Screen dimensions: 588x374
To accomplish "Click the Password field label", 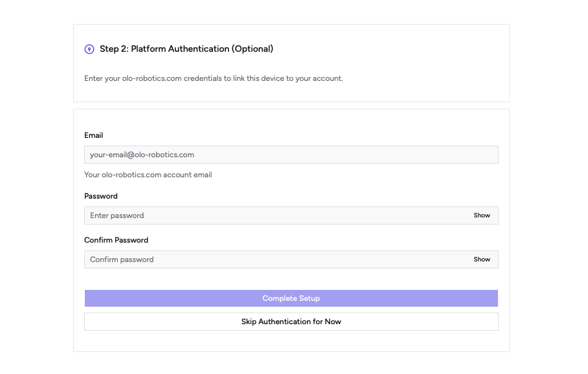I will click(101, 195).
